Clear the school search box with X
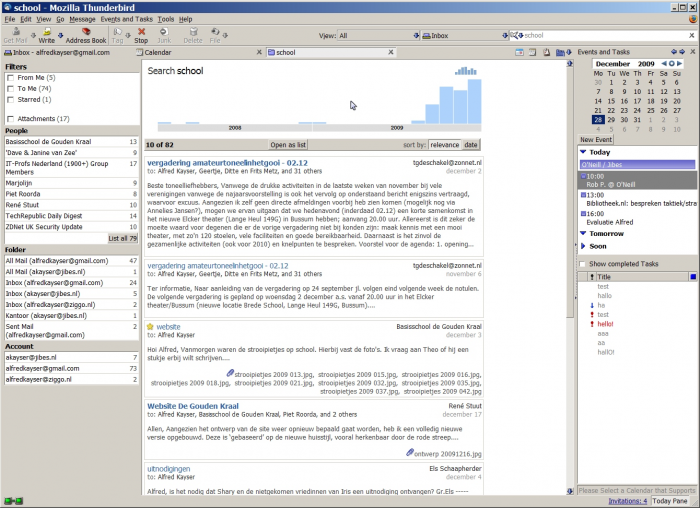 (x=692, y=35)
